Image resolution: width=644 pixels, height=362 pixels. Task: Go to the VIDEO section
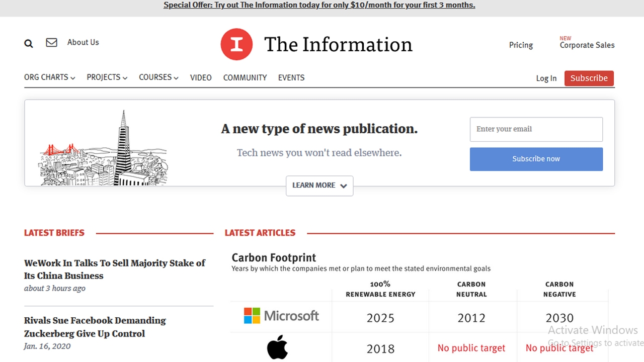tap(201, 77)
